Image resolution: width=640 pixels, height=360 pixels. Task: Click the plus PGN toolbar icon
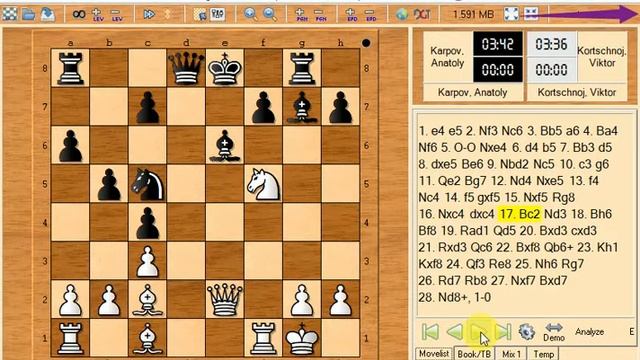[302, 15]
